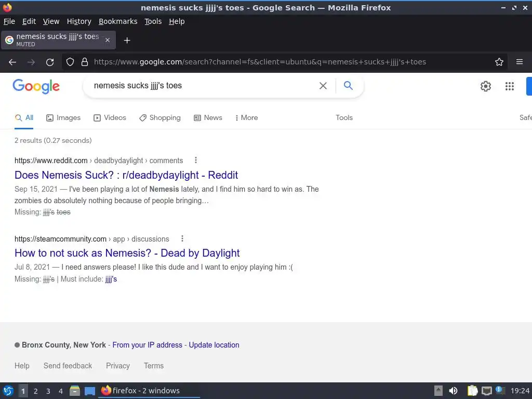Open the clipboard manager tray icon
Viewport: 532px width, 399px height.
(x=472, y=391)
